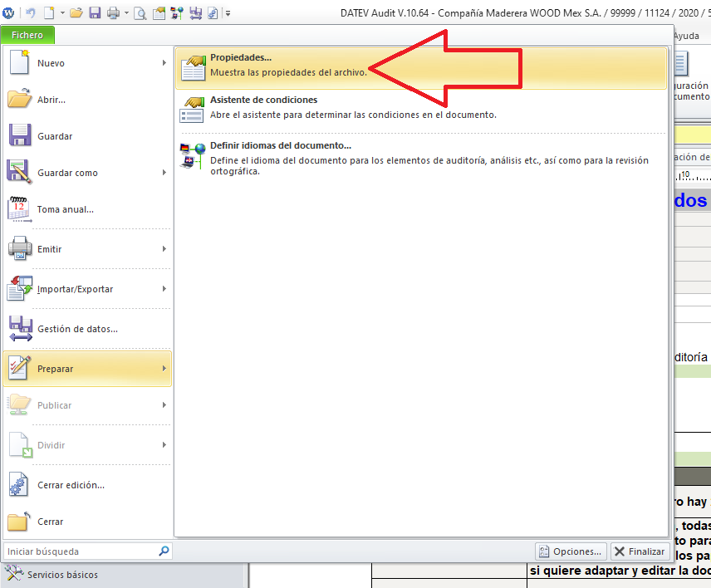
Task: Open the Servicios básicos panel
Action: [123, 575]
